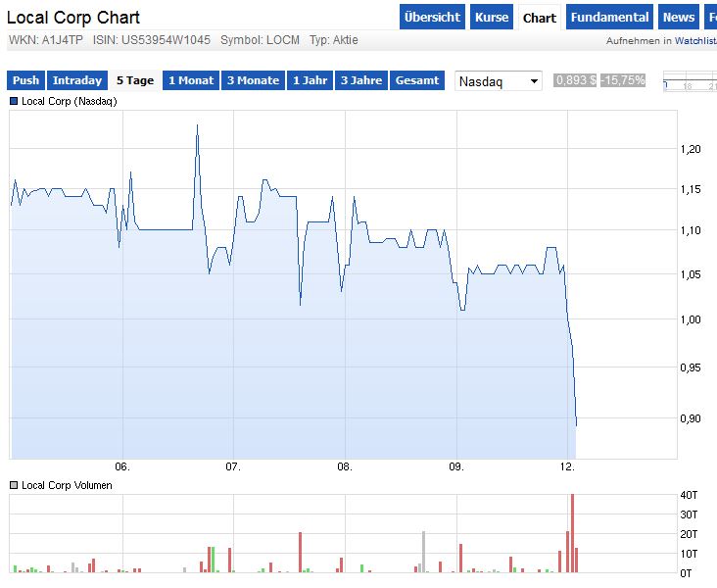This screenshot has height=588, width=717.
Task: Click the gray Local Corp Volumen legend square
Action: coord(14,485)
